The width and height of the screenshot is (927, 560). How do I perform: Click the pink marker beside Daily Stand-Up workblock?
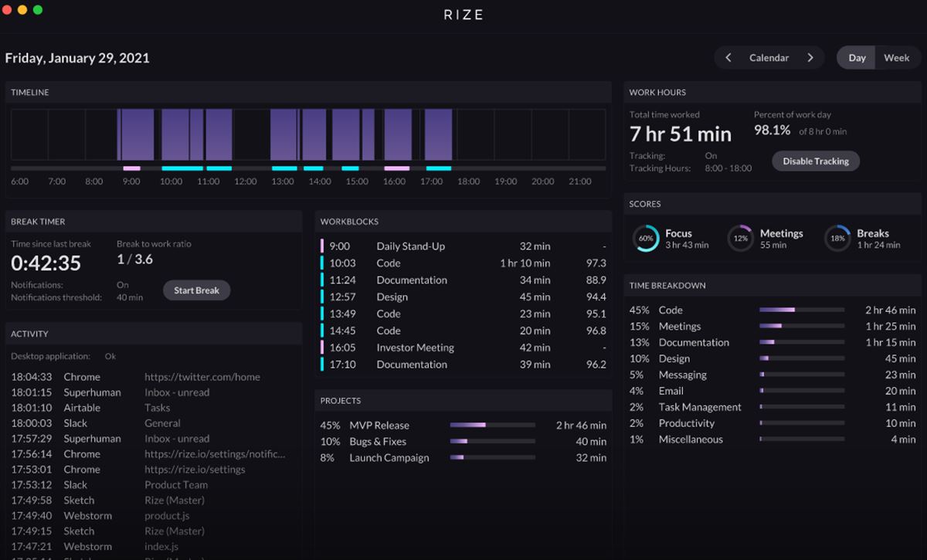point(322,246)
